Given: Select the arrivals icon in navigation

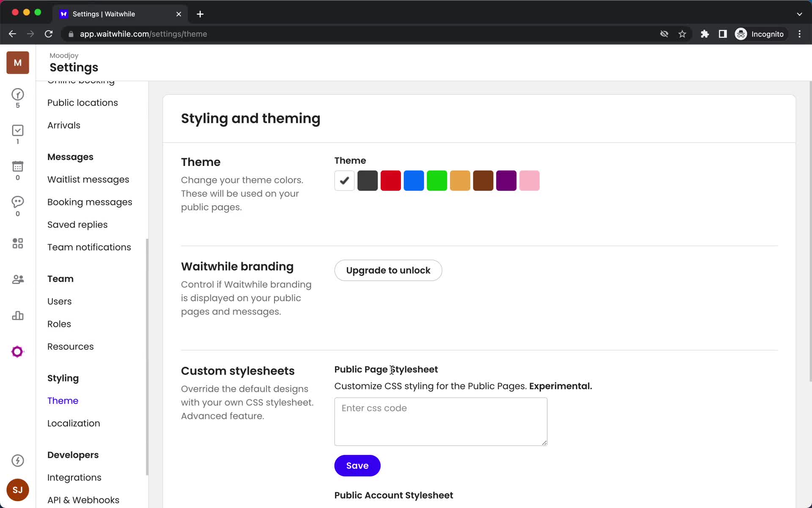Looking at the screenshot, I should pyautogui.click(x=17, y=130).
